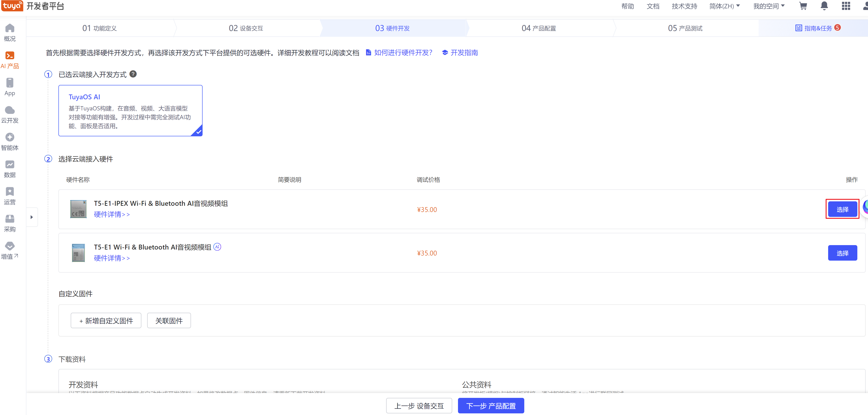Screen dimensions: 868x415
Task: Expand the collapsed sidebar arrow
Action: (32, 217)
